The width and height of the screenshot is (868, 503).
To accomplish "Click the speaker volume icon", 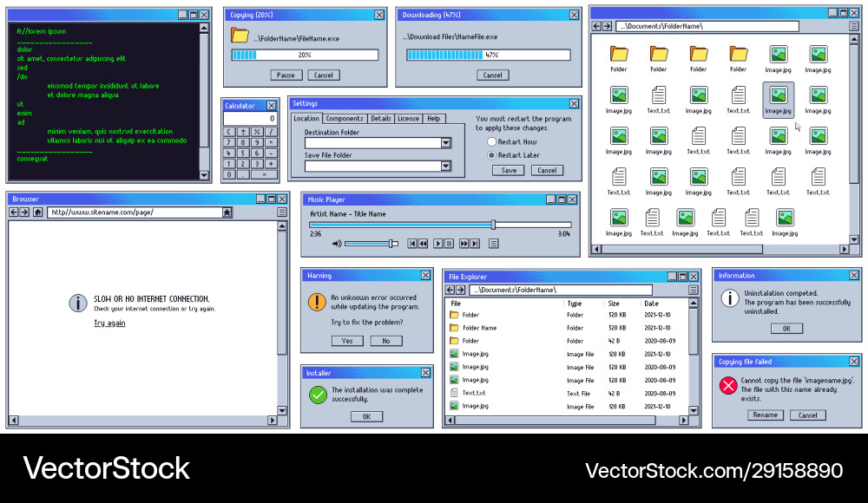I will coord(337,244).
